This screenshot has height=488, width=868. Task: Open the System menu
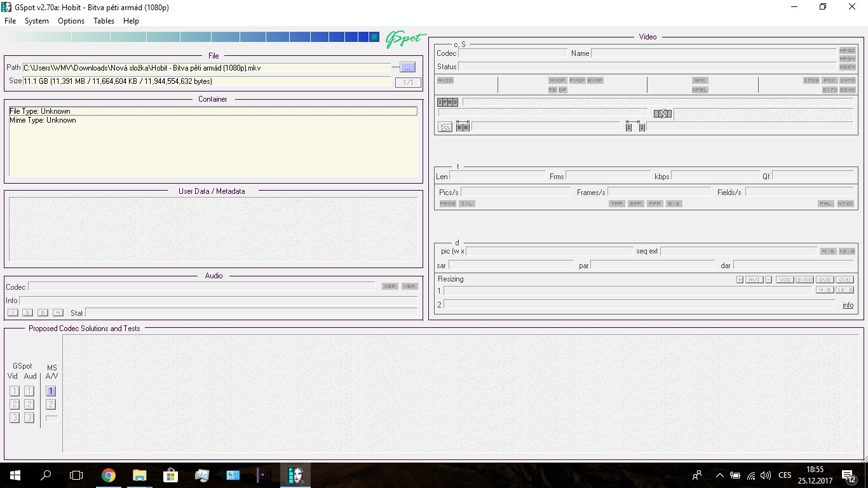[37, 21]
